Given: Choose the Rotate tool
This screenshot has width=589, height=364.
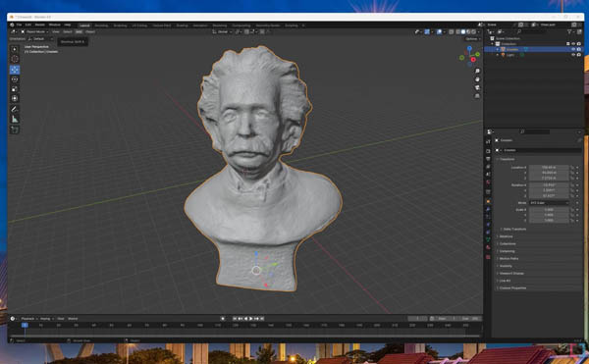Looking at the screenshot, I should pyautogui.click(x=15, y=79).
